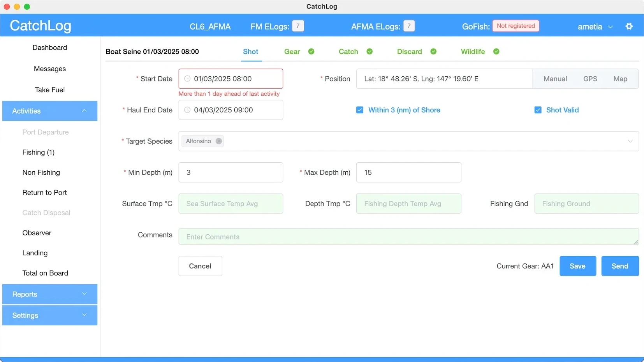
Task: Uncheck Within 3 (nm) of Shore
Action: [x=360, y=110]
